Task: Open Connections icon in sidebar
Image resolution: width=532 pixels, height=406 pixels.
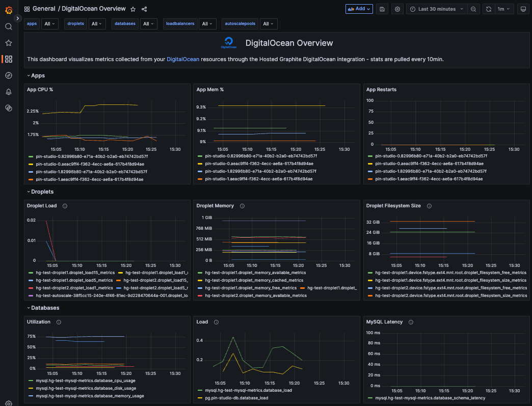Action: (9, 108)
